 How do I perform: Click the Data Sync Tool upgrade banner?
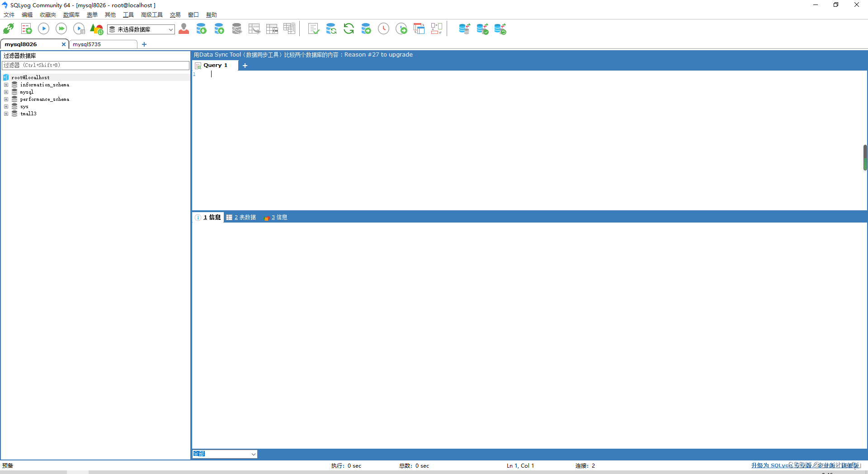(x=303, y=55)
